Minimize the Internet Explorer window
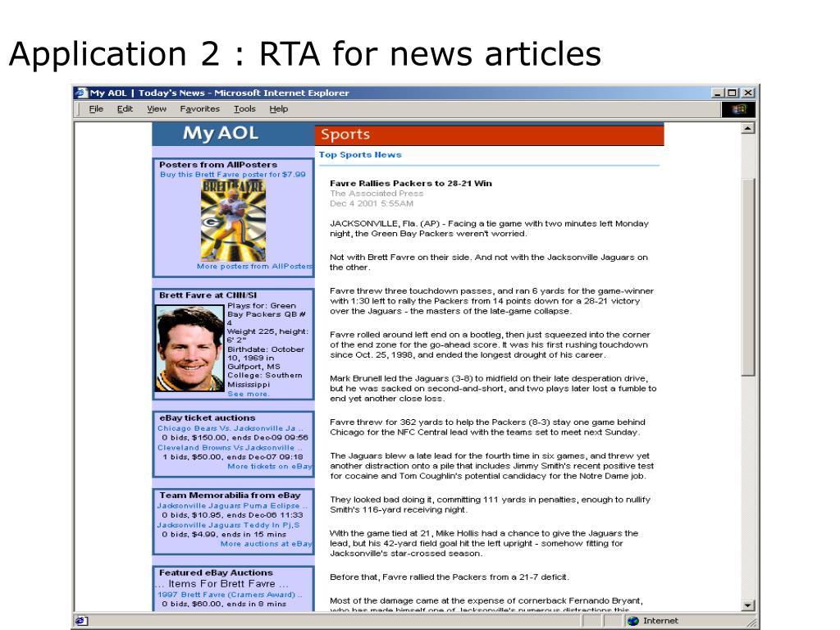Image resolution: width=840 pixels, height=630 pixels. pos(719,93)
